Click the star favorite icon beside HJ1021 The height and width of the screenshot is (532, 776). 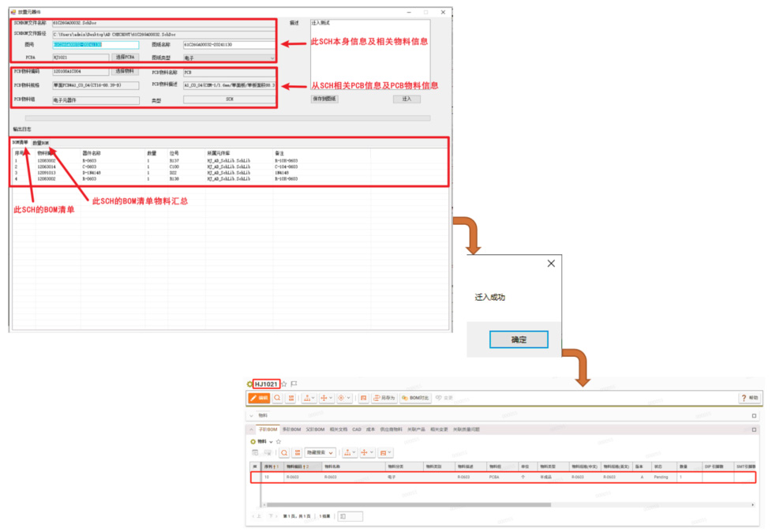(x=284, y=383)
